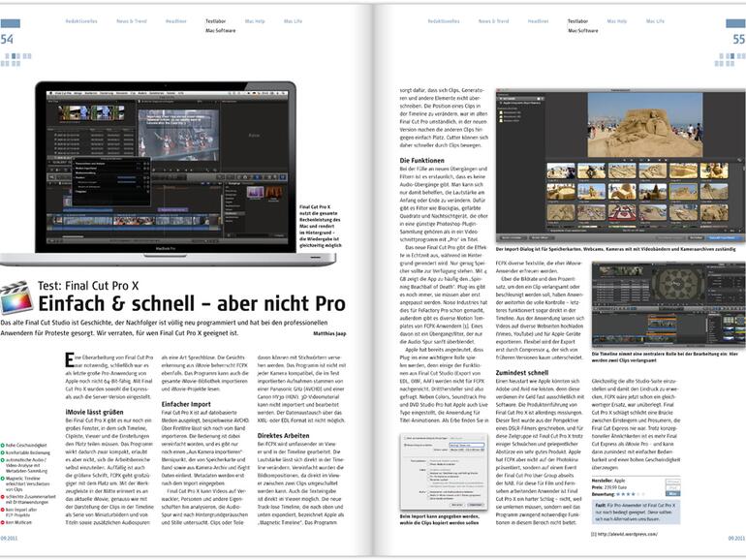Click the 'Test: Final Cut Pro X' kicker
This screenshot has width=746, height=560.
(x=88, y=286)
